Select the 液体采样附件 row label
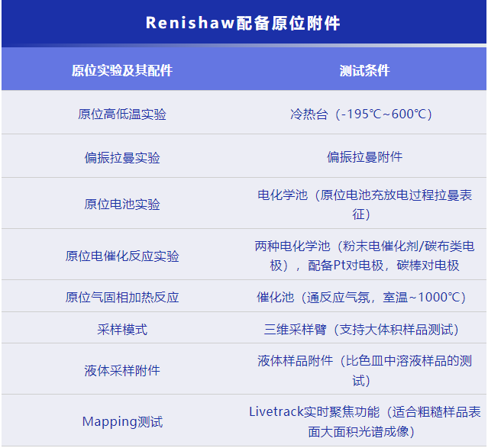This screenshot has height=448, width=488. [x=122, y=370]
